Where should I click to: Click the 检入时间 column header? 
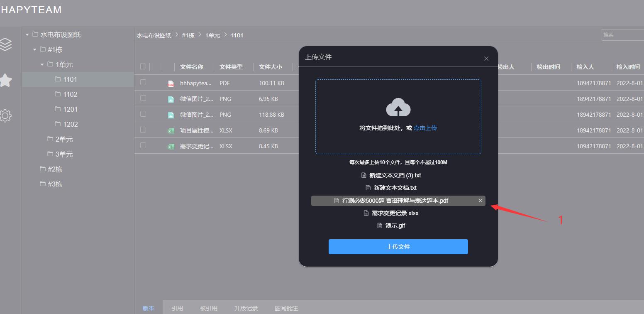click(628, 67)
